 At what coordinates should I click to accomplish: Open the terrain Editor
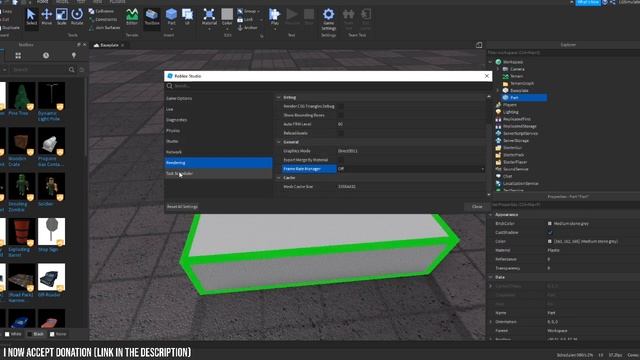(132, 17)
